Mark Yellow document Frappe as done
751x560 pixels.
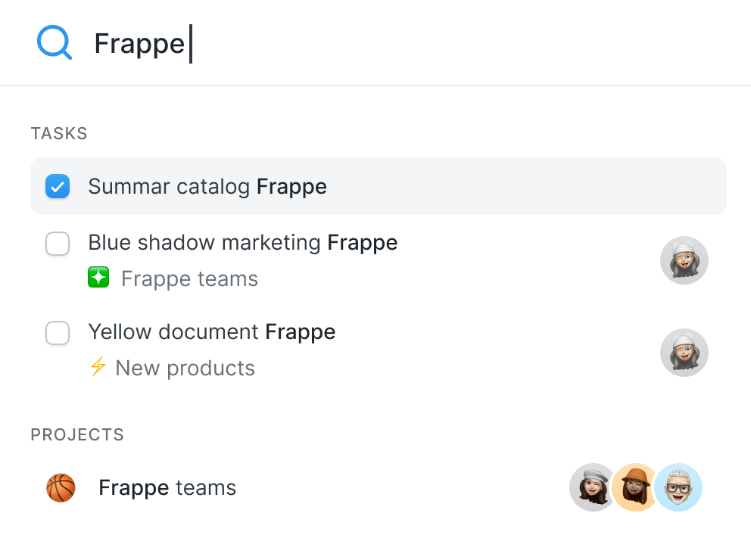(x=58, y=333)
